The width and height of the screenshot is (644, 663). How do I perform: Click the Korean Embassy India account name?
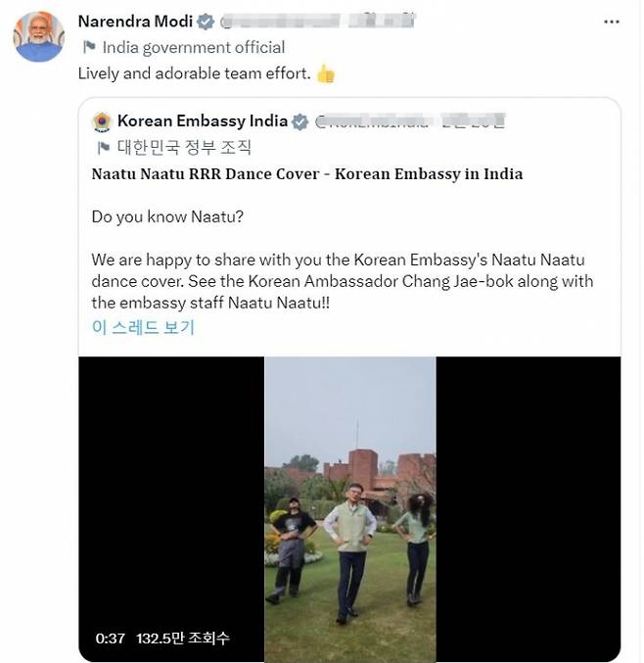pos(203,121)
